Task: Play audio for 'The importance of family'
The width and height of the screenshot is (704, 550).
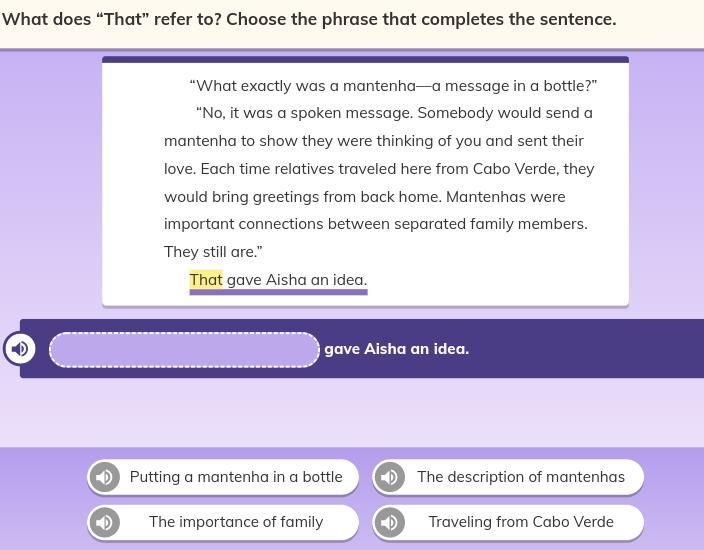Action: coord(105,522)
